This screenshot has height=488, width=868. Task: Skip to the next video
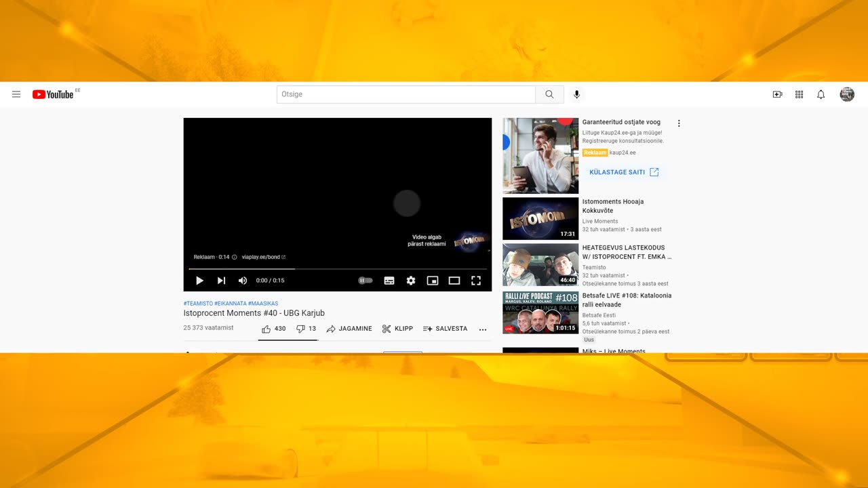pyautogui.click(x=221, y=281)
